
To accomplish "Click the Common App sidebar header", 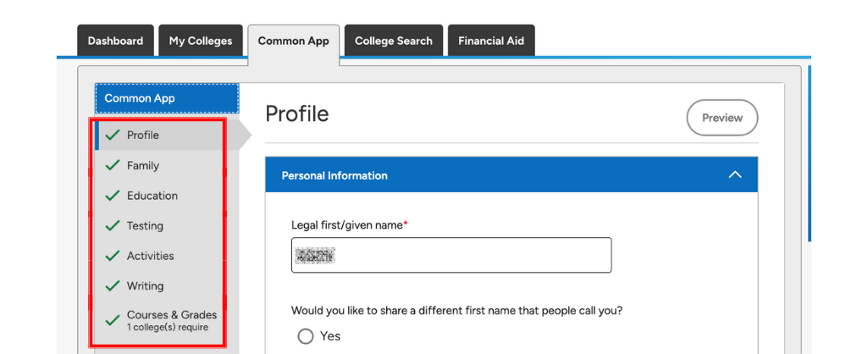I will [x=167, y=98].
